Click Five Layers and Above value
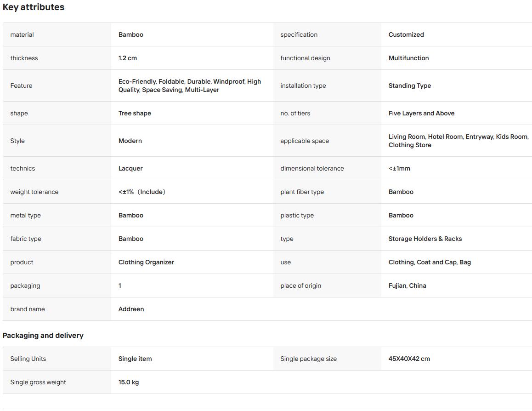Image resolution: width=532 pixels, height=411 pixels. (421, 114)
